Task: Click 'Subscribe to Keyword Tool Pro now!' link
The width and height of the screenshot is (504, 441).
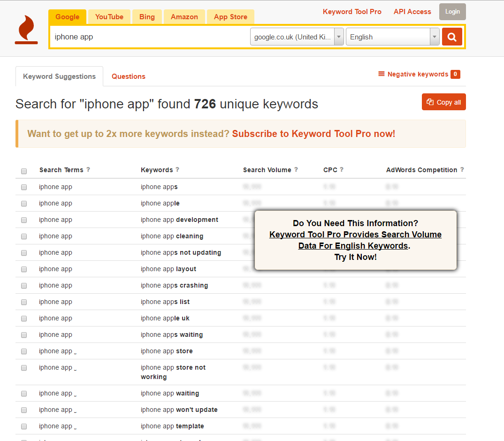Action: pyautogui.click(x=313, y=134)
